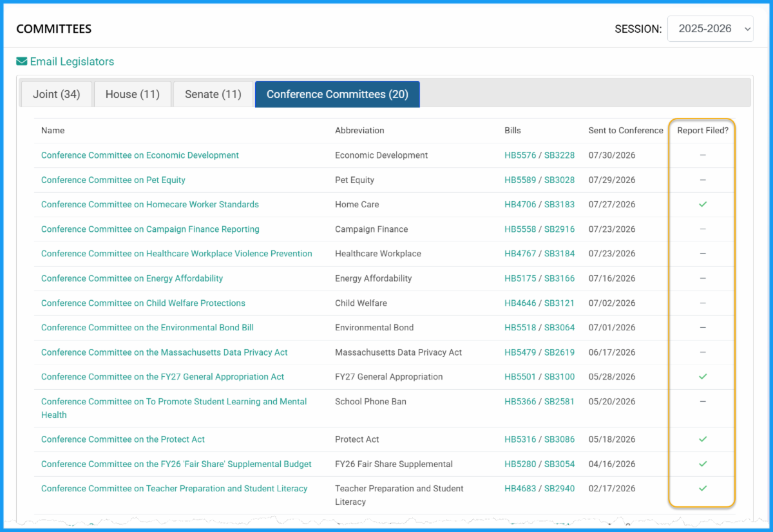Screen dimensions: 773x532
Task: Open bill SB3166
Action: coord(559,278)
